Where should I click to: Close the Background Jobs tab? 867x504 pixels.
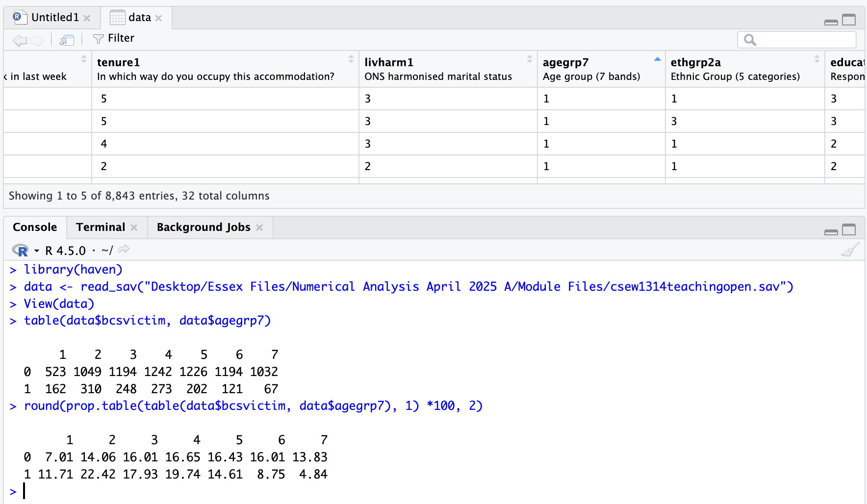259,227
